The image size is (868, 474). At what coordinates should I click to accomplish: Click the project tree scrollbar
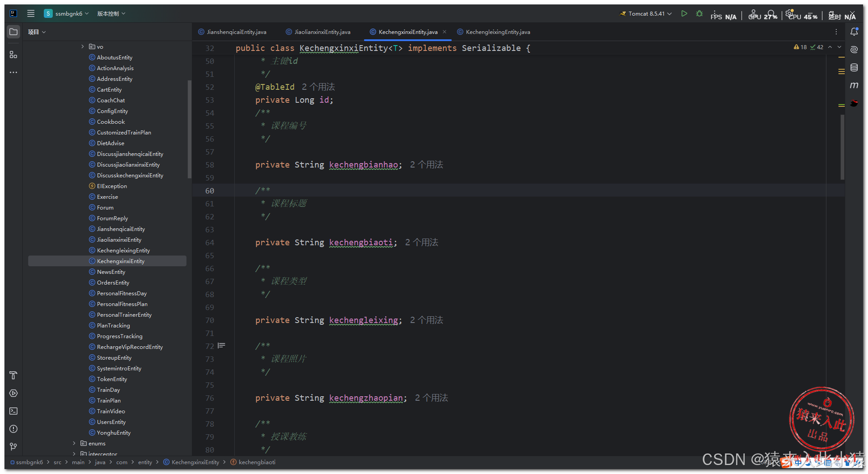(190, 130)
